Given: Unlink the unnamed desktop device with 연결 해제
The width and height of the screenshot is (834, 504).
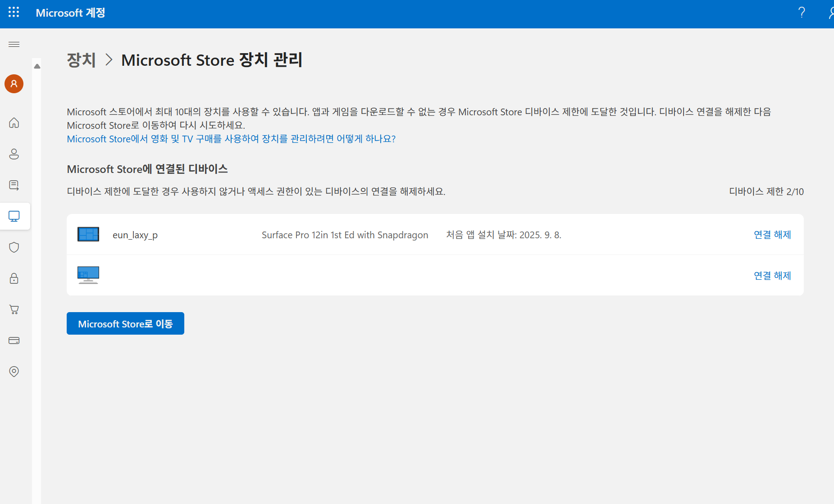Looking at the screenshot, I should (772, 275).
